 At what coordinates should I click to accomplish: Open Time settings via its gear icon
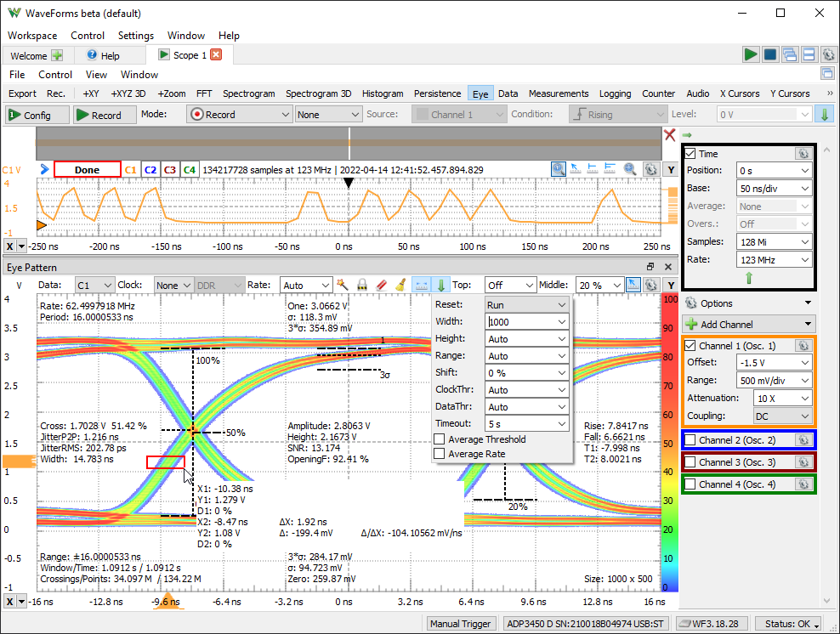[x=802, y=154]
